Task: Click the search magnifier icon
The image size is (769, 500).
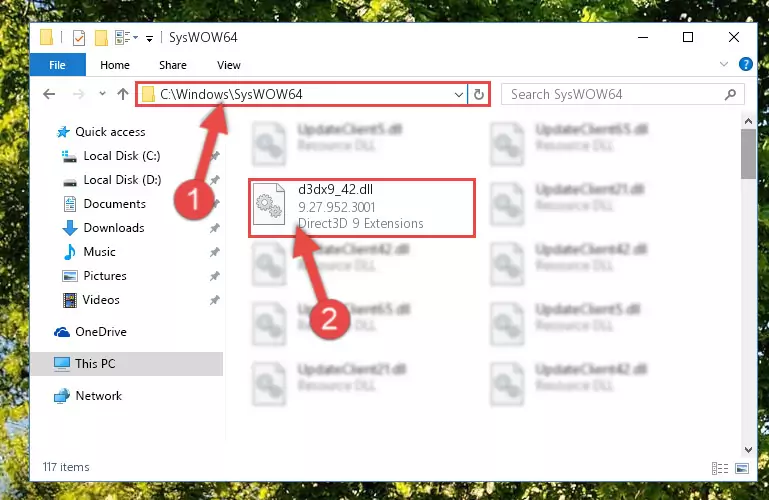Action: click(730, 94)
